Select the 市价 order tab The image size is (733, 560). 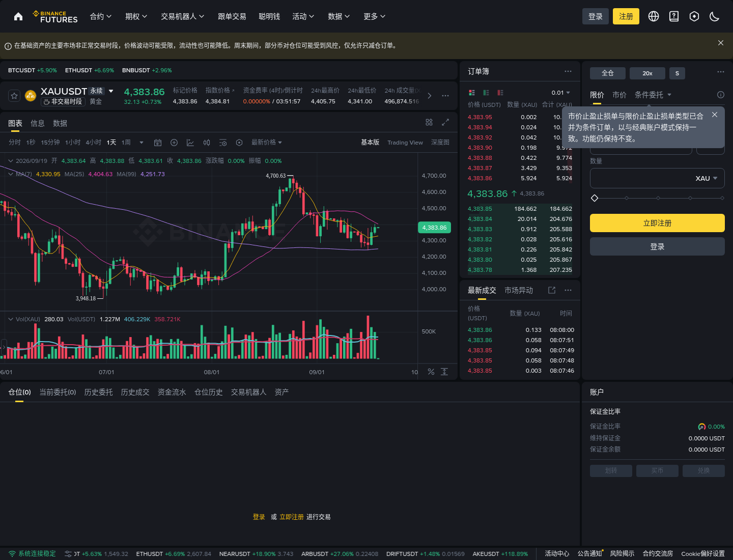click(619, 95)
